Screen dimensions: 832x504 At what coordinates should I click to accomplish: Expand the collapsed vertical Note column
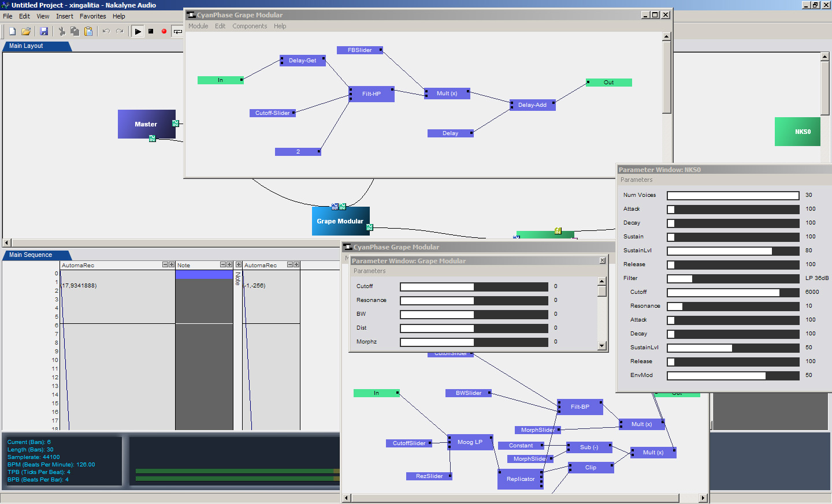(x=238, y=264)
